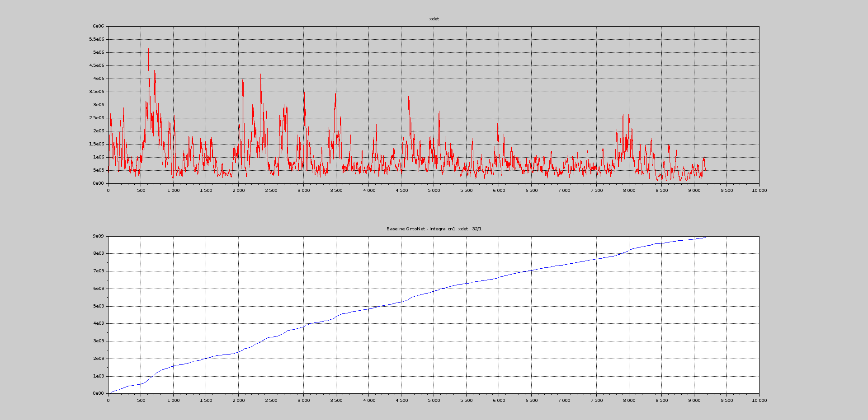
Task: Click "10 000" x-axis label under top plot
Action: coord(759,191)
